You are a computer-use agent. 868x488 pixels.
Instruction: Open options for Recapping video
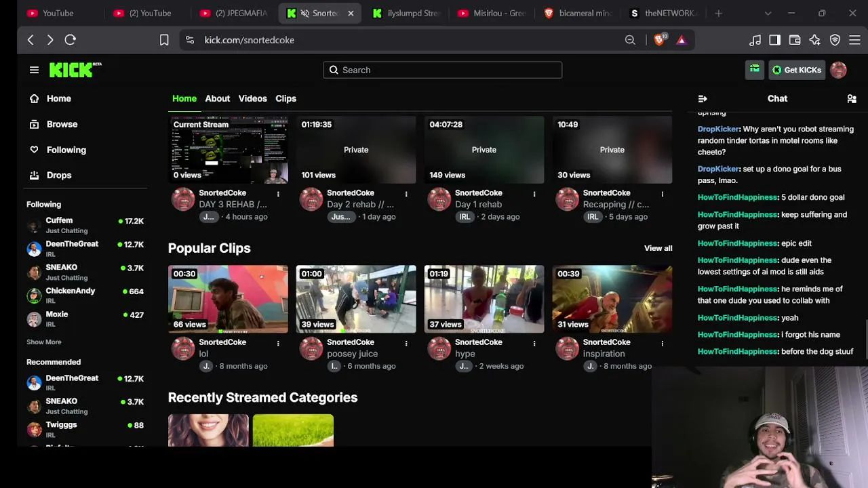(663, 194)
